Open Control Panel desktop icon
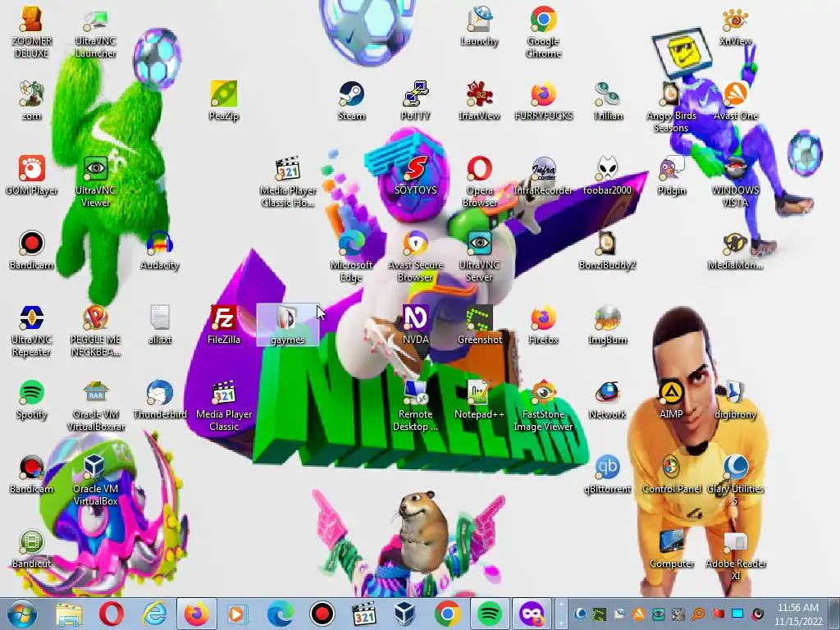Image resolution: width=840 pixels, height=630 pixels. tap(671, 473)
